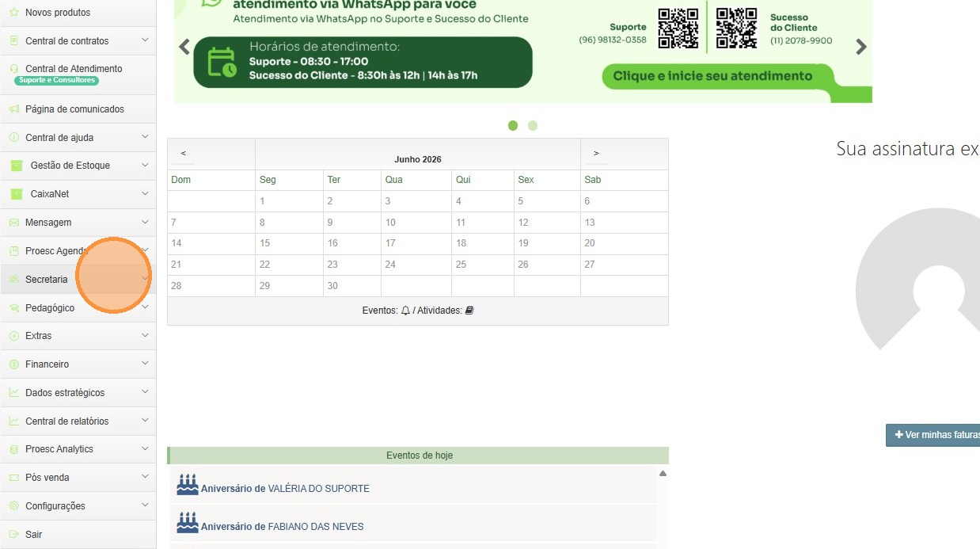Expand the Mensagem chevron
Image resolution: width=980 pixels, height=549 pixels.
[x=145, y=222]
